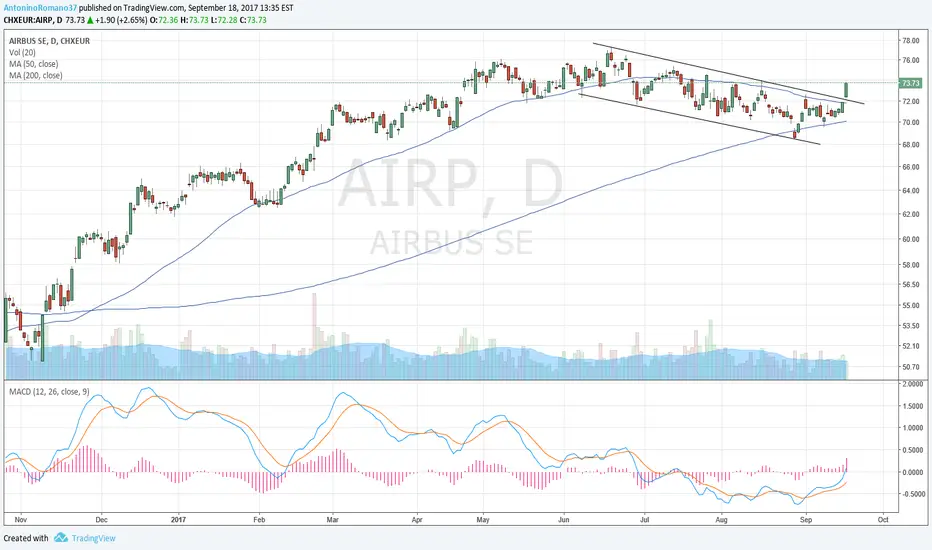Select the MA (50, close) indicator label

(33, 64)
